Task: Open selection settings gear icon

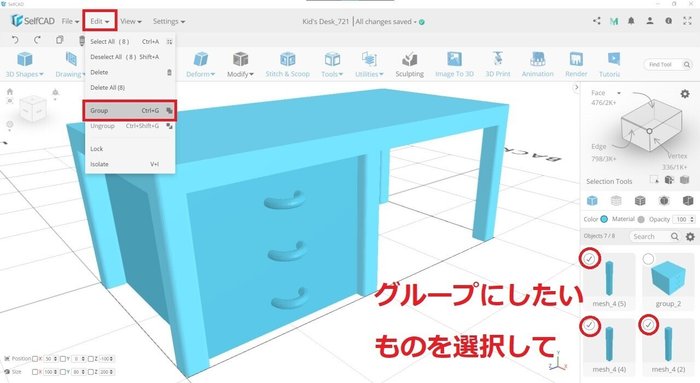Action: (684, 94)
